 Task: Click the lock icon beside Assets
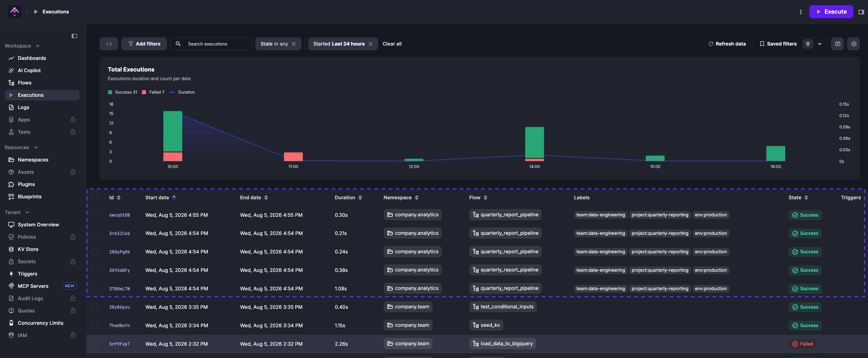[x=73, y=172]
